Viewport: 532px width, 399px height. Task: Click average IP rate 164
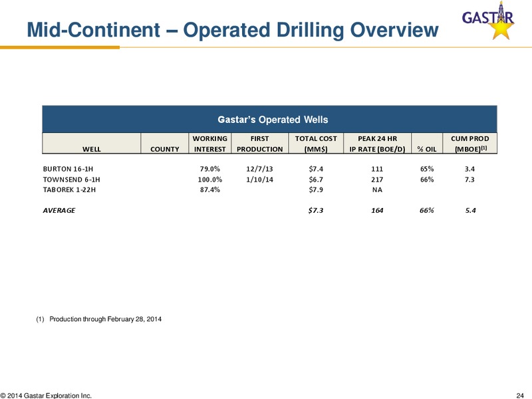(x=377, y=210)
